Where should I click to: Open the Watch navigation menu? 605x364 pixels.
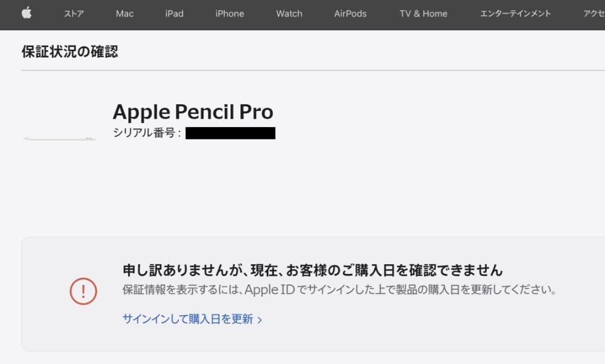coord(288,13)
